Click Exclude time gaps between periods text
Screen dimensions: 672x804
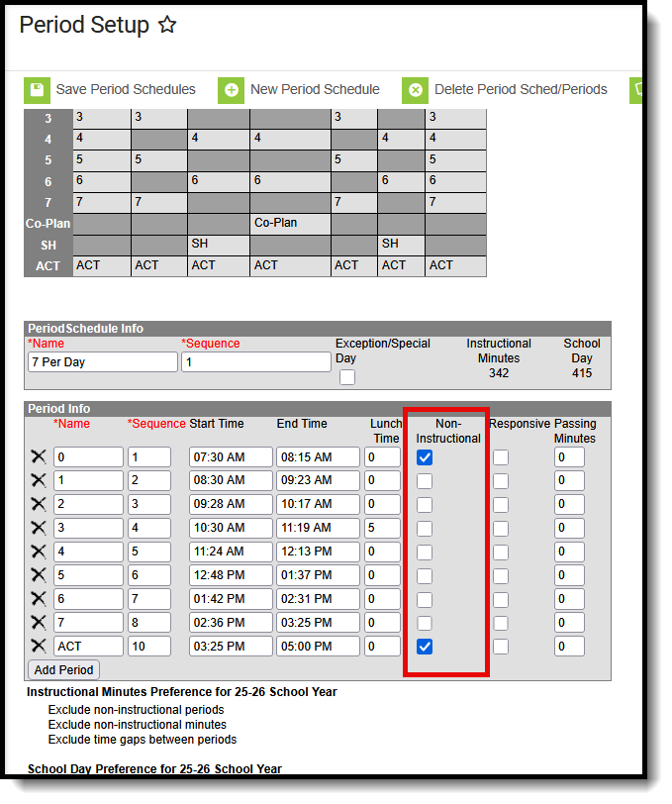(142, 740)
